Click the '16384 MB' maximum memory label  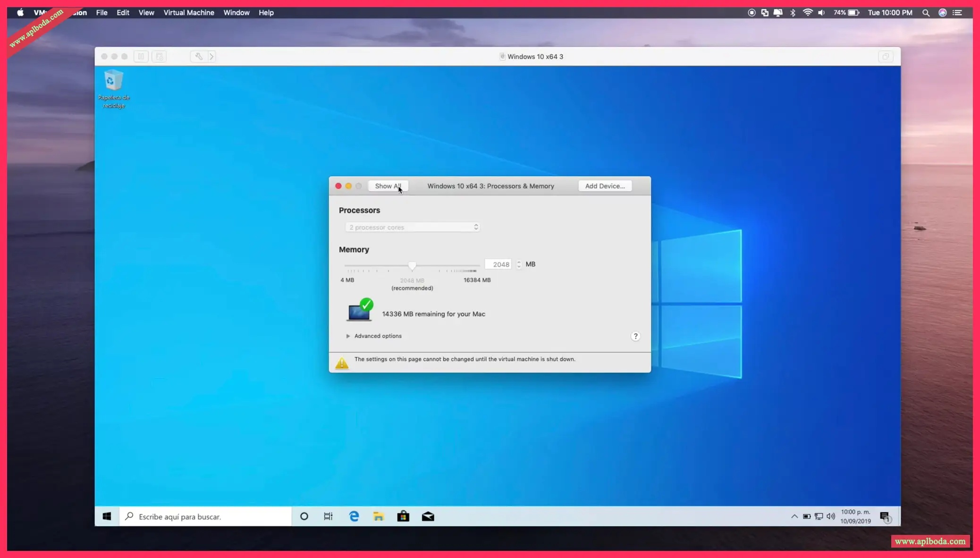coord(477,280)
